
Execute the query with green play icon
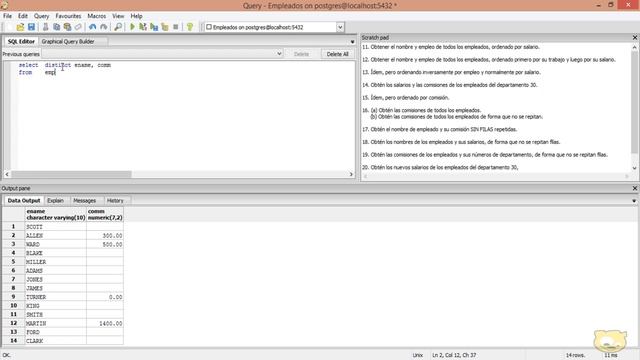click(x=132, y=27)
